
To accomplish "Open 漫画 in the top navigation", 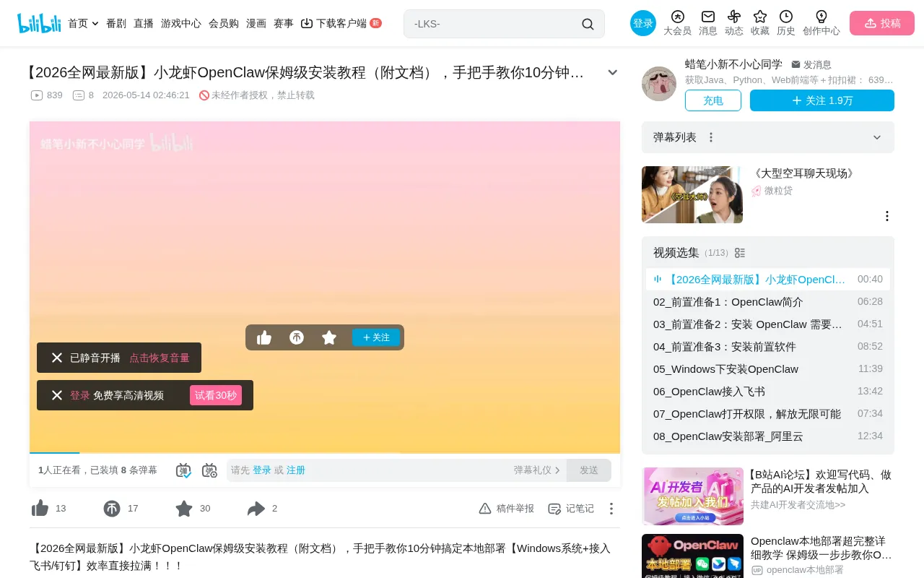I will click(256, 23).
